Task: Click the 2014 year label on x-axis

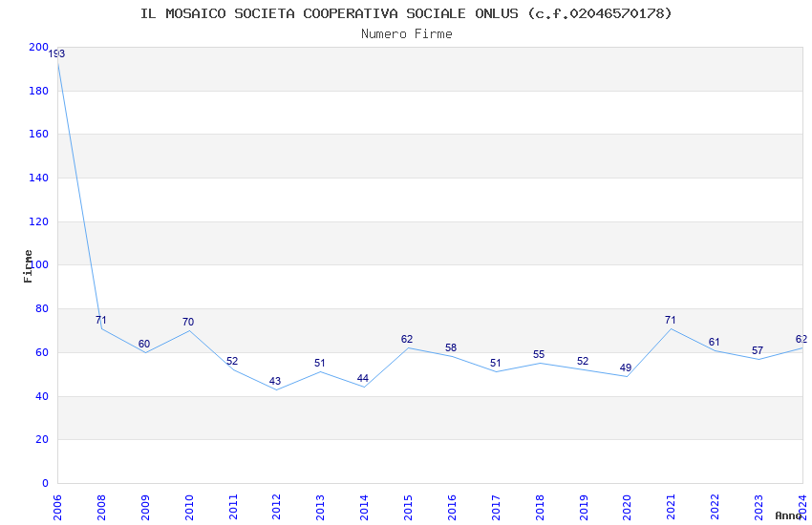Action: point(364,508)
